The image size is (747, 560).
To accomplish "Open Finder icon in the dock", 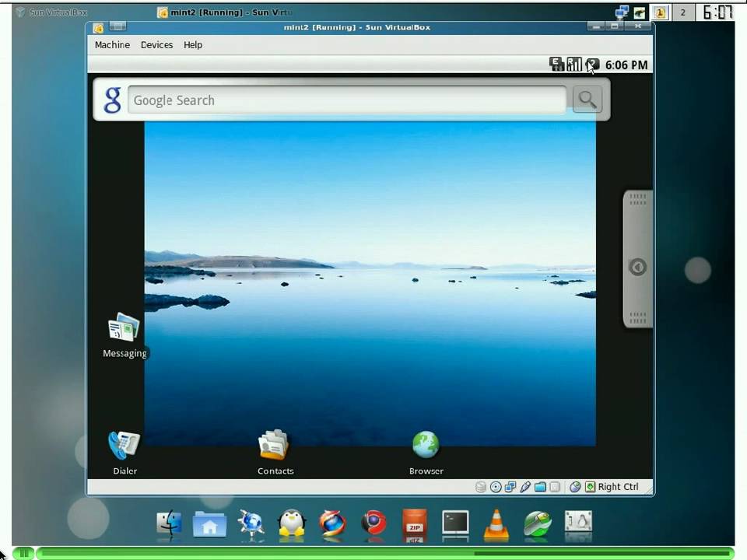I will pyautogui.click(x=169, y=523).
